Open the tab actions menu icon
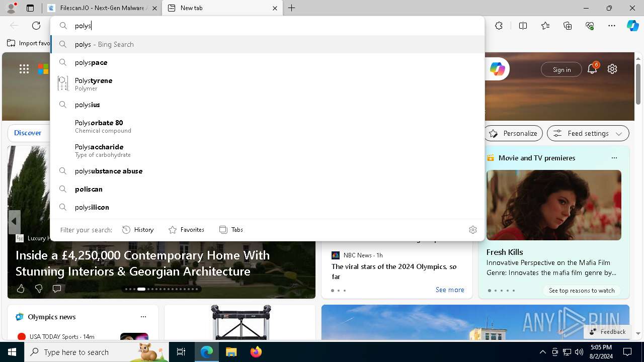This screenshot has width=644, height=362. point(30,8)
